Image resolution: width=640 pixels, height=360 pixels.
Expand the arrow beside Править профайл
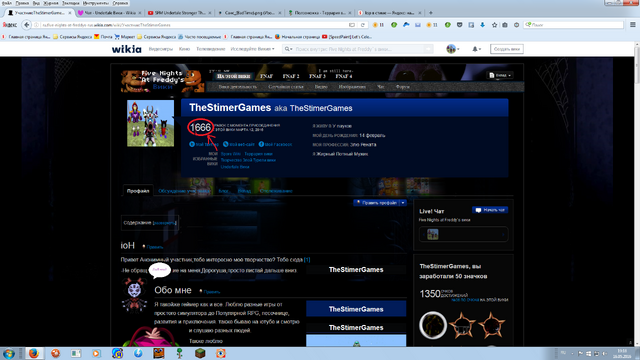point(403,203)
